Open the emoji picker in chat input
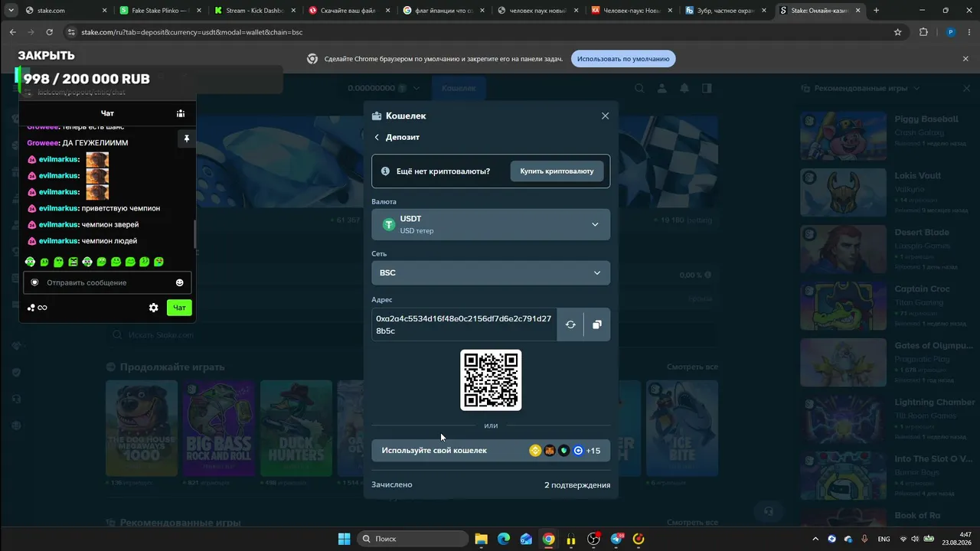Viewport: 980px width, 551px height. click(x=180, y=282)
